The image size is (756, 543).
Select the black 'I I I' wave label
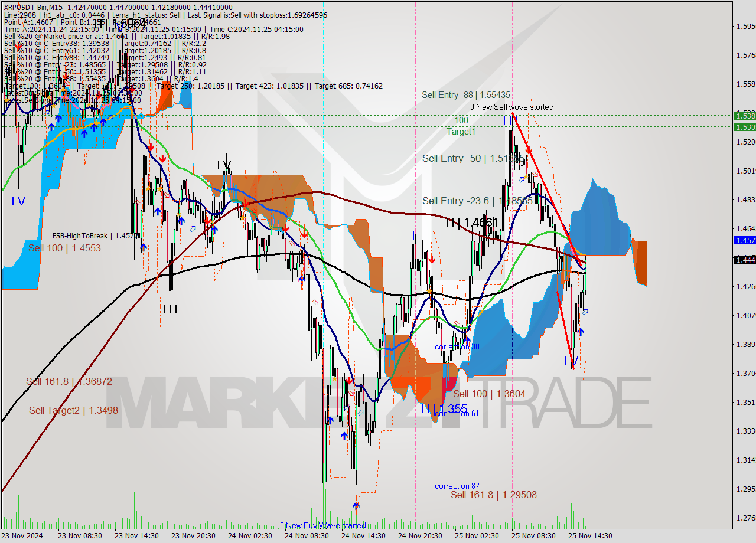pos(170,309)
